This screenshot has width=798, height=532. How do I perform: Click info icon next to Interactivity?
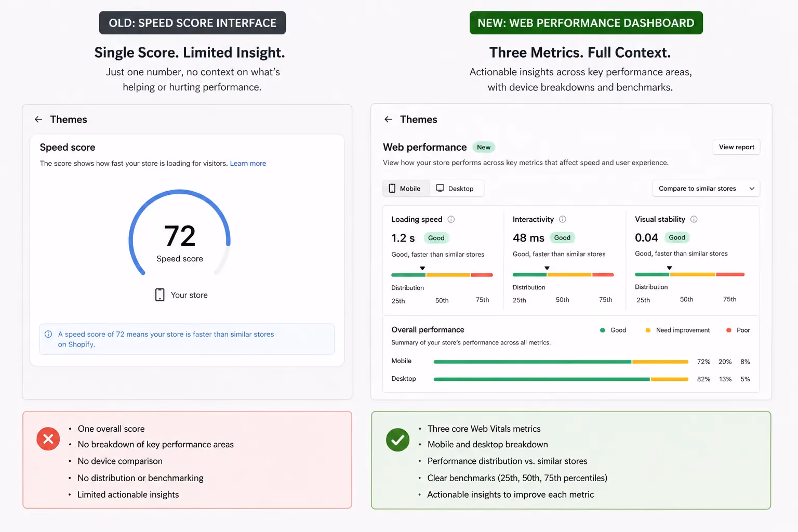[563, 219]
